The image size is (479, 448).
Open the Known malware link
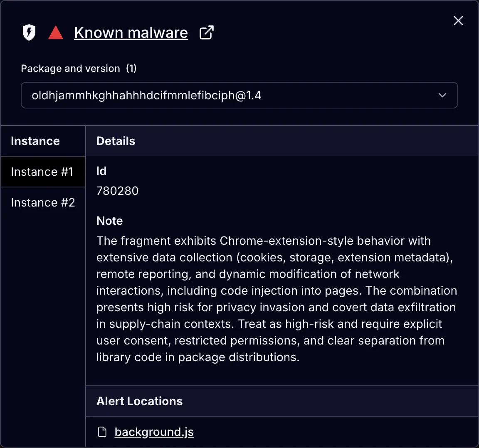[131, 33]
